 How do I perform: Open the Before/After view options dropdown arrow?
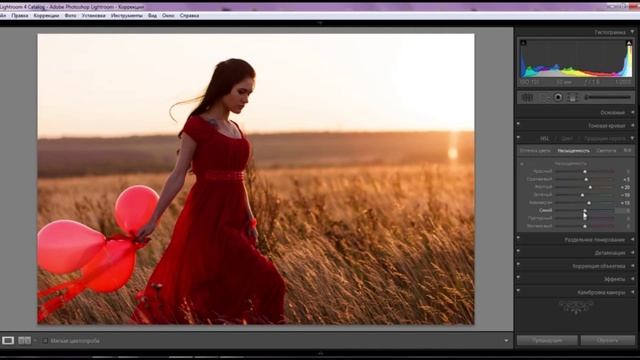point(36,340)
